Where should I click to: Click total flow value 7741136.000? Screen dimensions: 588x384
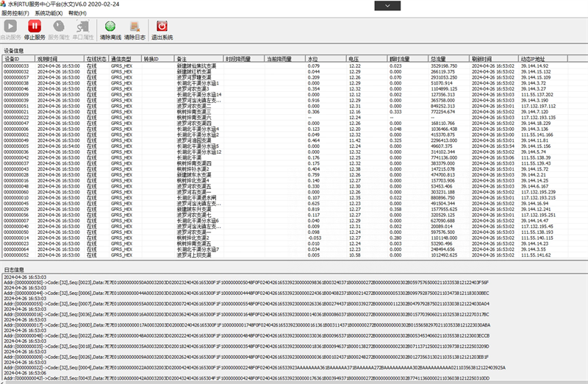(444, 157)
